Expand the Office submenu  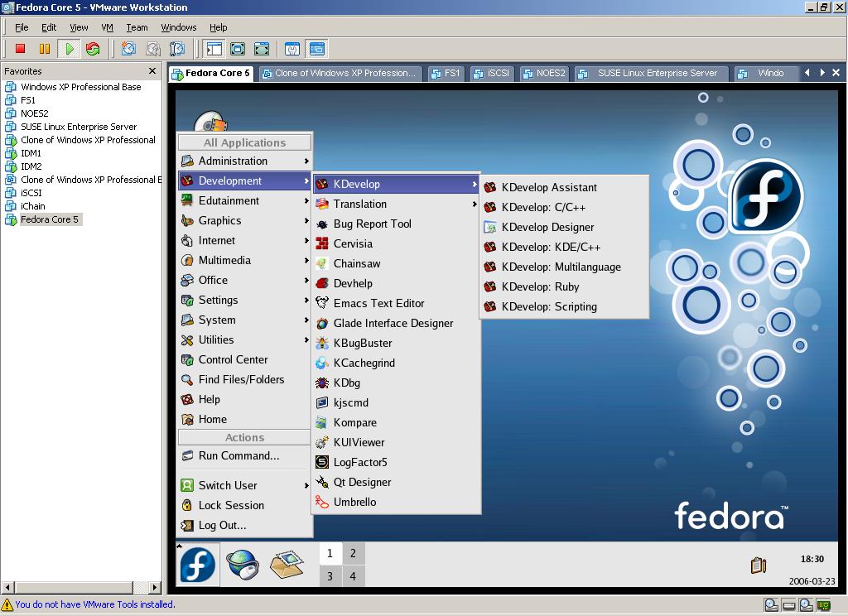245,280
